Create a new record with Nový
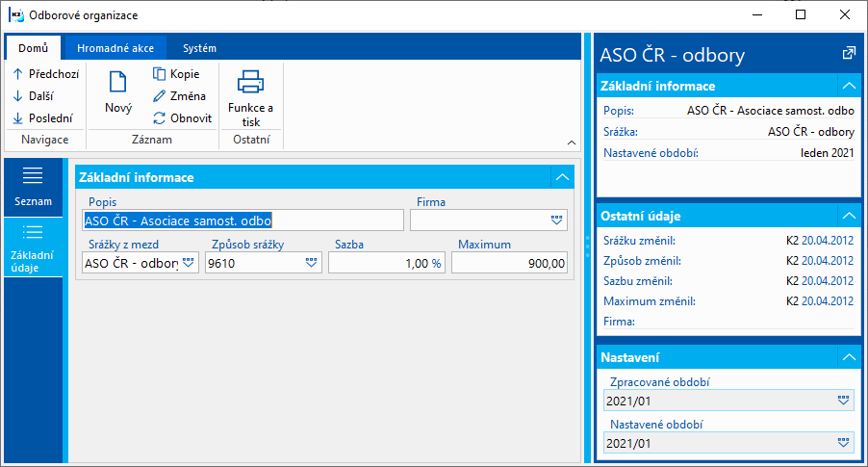The height and width of the screenshot is (467, 868). [118, 91]
